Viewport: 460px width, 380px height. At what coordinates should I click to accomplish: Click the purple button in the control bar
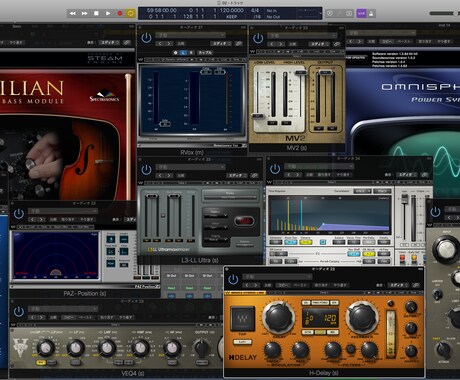(361, 13)
